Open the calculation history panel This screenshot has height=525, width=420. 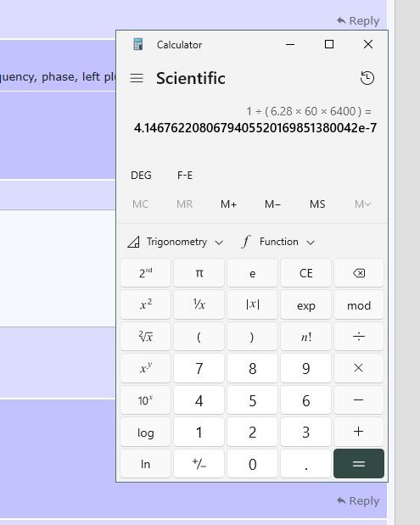tap(367, 78)
